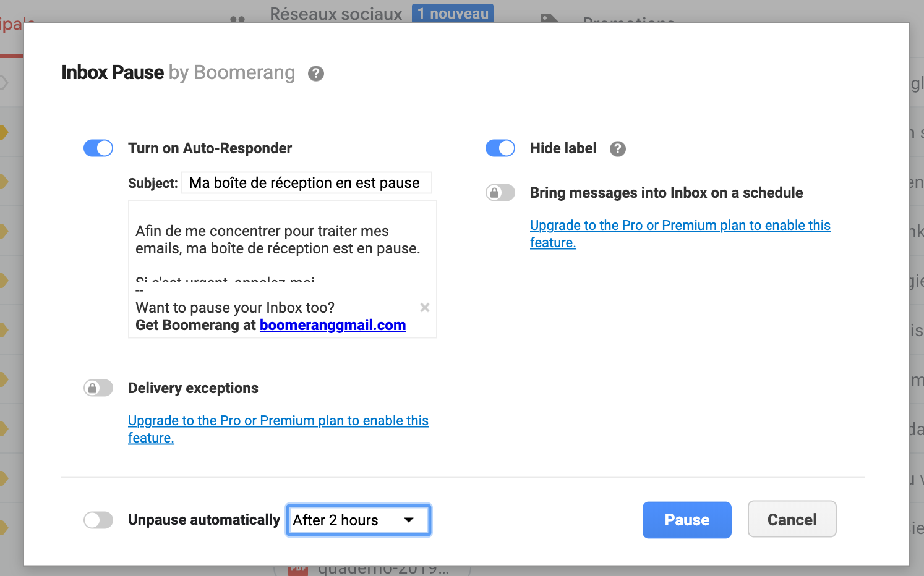Click locked Bring messages into Inbox schedule toggle

[500, 193]
